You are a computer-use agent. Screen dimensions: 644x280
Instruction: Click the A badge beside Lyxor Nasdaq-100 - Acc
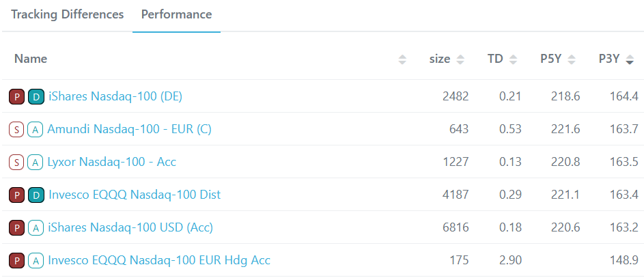pyautogui.click(x=35, y=162)
